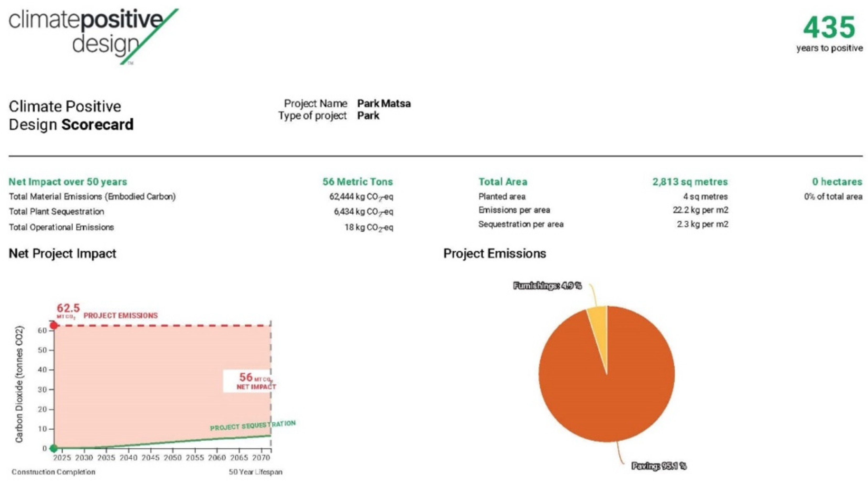This screenshot has width=868, height=484.
Task: Click the Furnishings 4.9% label
Action: 547,286
